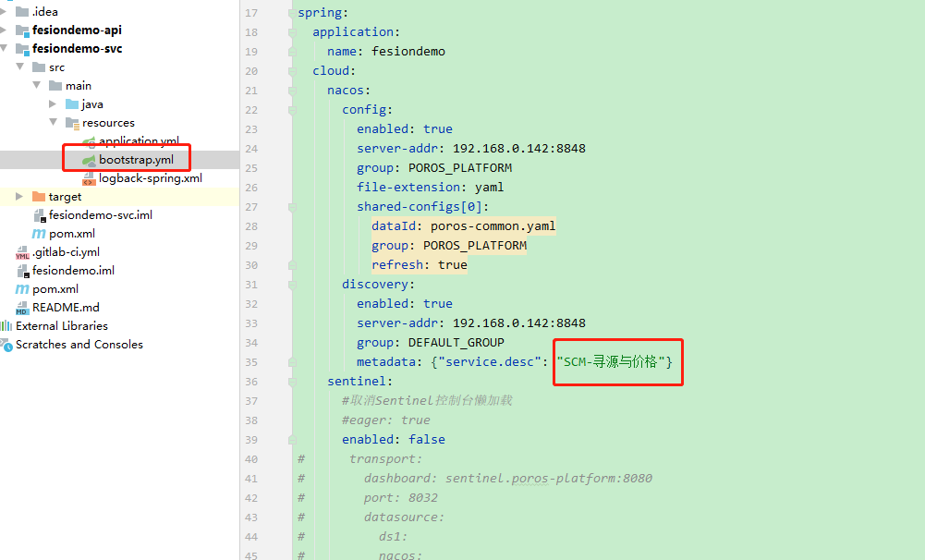Click the Maven icon of fesiondemo-svc pom.xml
Image resolution: width=925 pixels, height=560 pixels.
[x=39, y=234]
